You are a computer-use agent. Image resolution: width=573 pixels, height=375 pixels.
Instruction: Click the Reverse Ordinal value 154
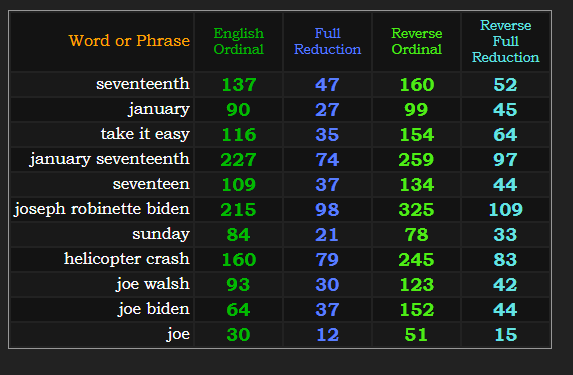417,135
